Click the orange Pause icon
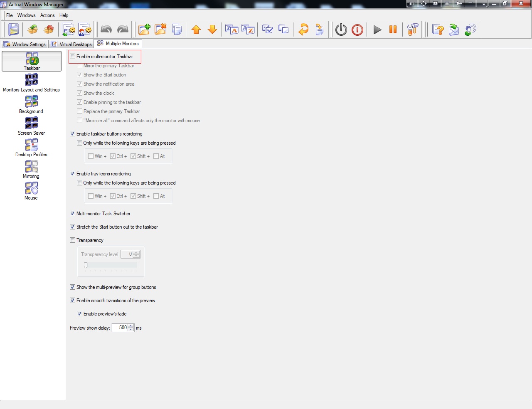This screenshot has width=532, height=409. coord(393,30)
